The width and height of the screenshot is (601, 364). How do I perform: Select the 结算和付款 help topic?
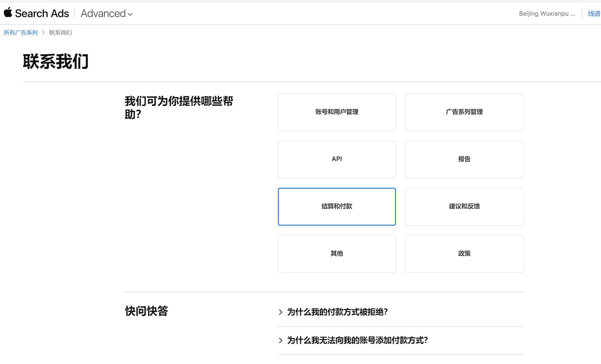[337, 206]
